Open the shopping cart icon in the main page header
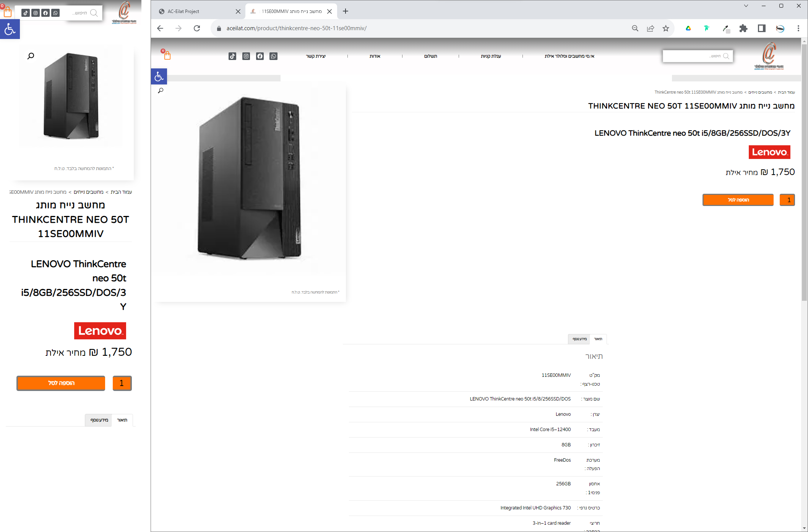Screen dimensions: 808x532 [x=167, y=55]
